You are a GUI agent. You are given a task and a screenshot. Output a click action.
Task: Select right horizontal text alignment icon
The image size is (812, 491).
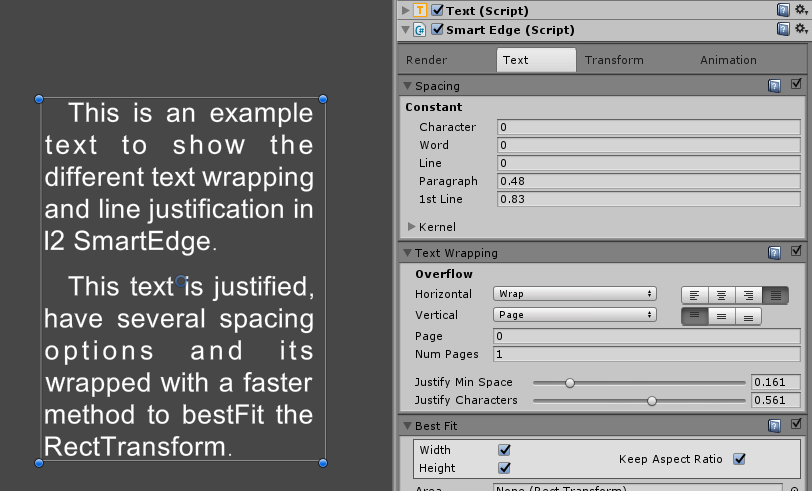(x=748, y=295)
